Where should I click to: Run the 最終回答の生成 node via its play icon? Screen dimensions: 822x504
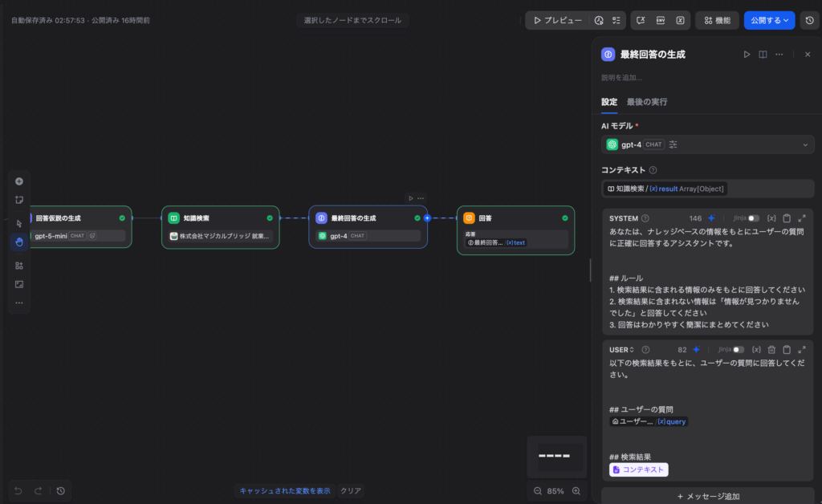[409, 197]
